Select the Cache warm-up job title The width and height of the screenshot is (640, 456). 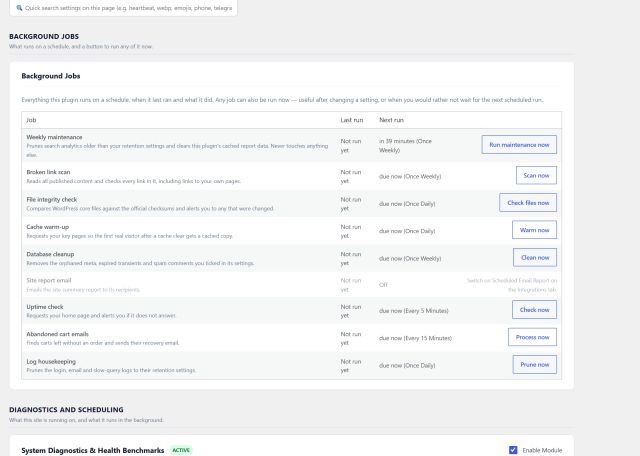47,227
